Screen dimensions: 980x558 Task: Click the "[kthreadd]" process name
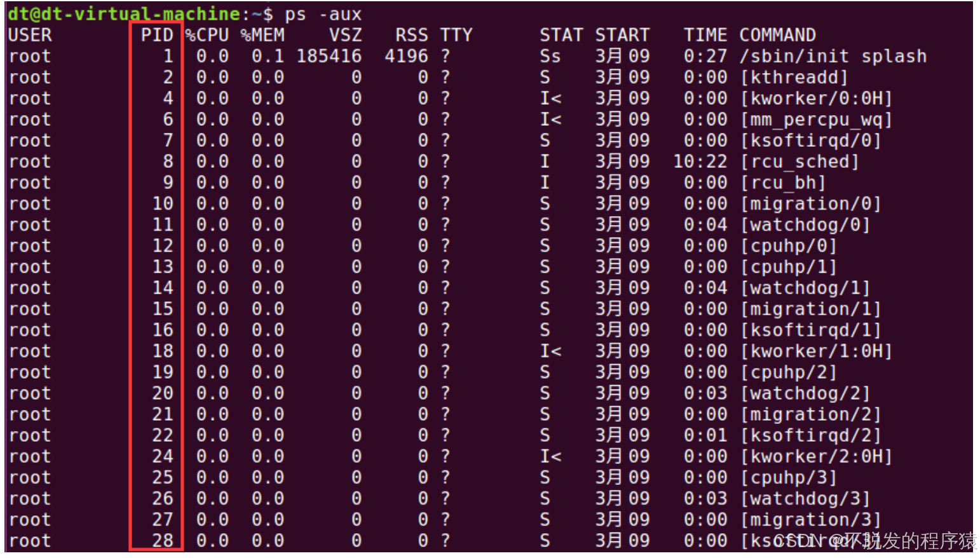click(794, 77)
